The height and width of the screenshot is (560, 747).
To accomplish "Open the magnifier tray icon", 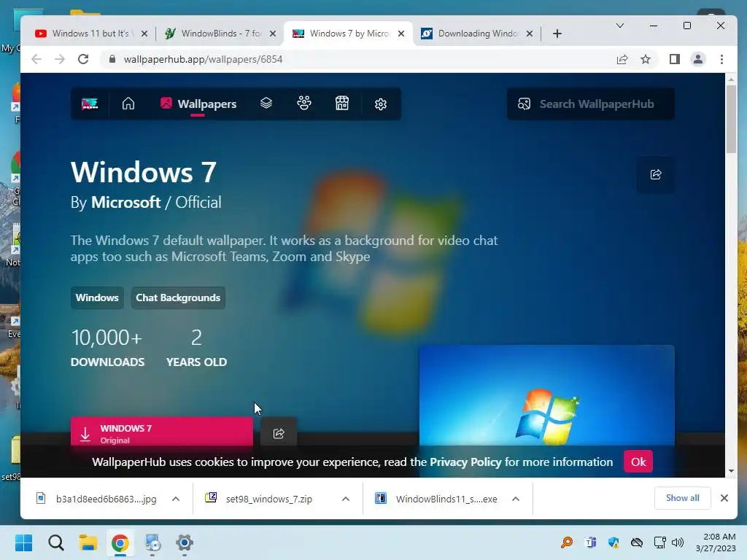I will (567, 542).
